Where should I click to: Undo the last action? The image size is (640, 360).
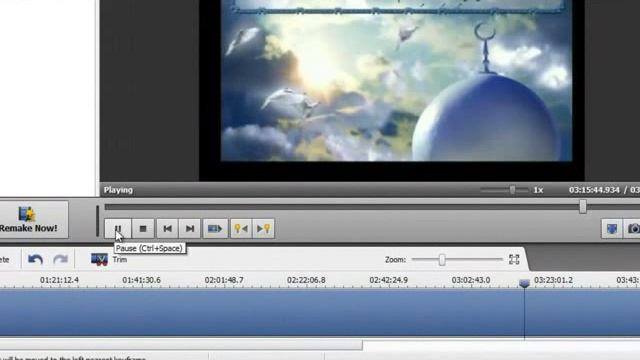tap(35, 260)
